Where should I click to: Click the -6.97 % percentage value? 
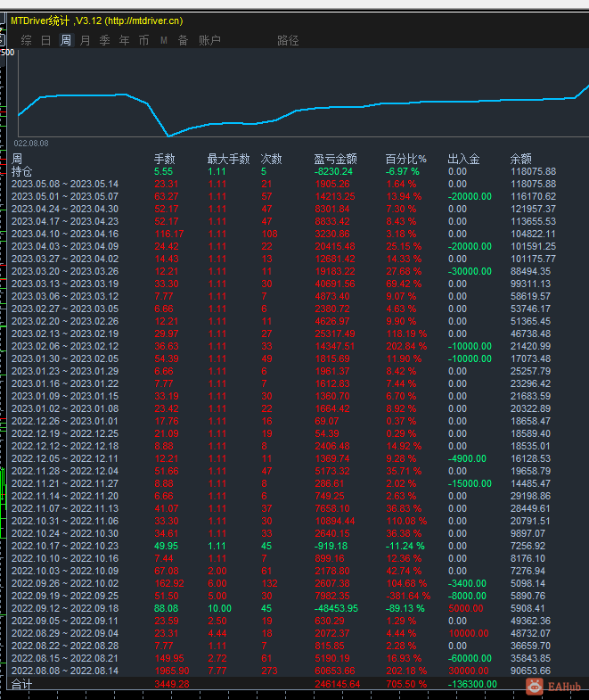(403, 171)
